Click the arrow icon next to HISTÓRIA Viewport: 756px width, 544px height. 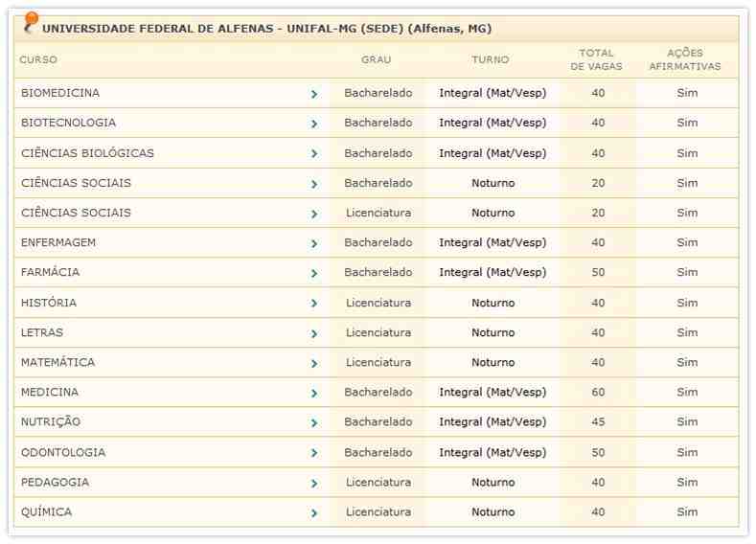coord(314,304)
